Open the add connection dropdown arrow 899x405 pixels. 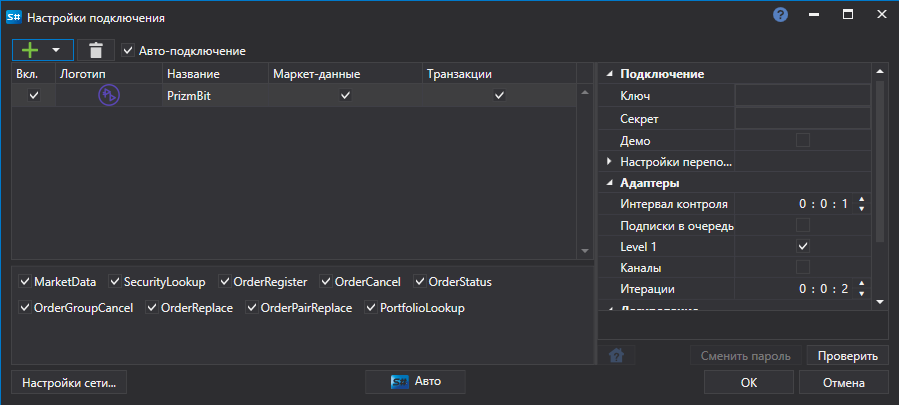(56, 50)
